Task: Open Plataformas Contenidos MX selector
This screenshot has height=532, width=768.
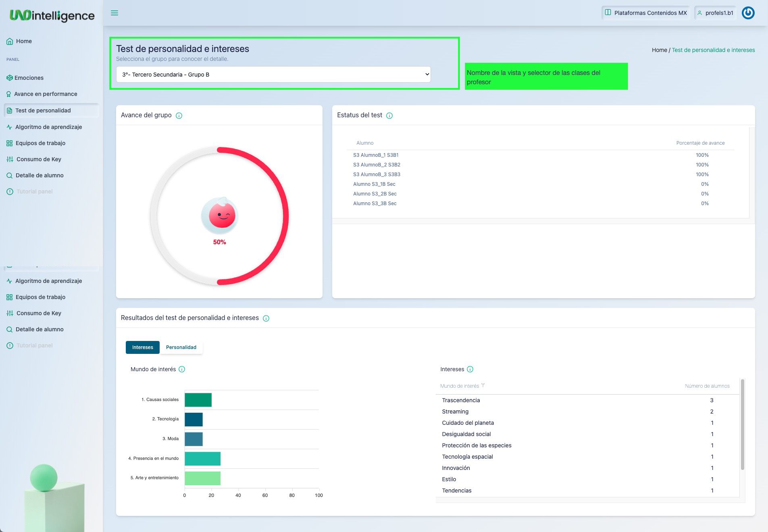Action: [646, 13]
